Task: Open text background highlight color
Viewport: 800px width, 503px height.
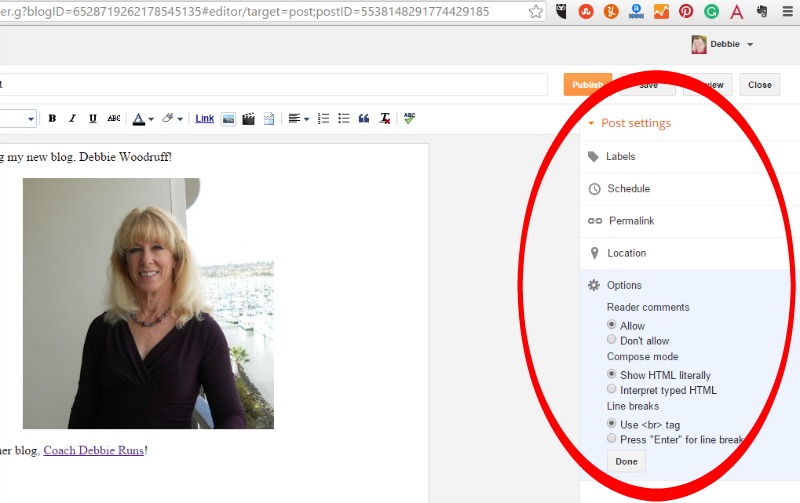Action: (x=172, y=119)
